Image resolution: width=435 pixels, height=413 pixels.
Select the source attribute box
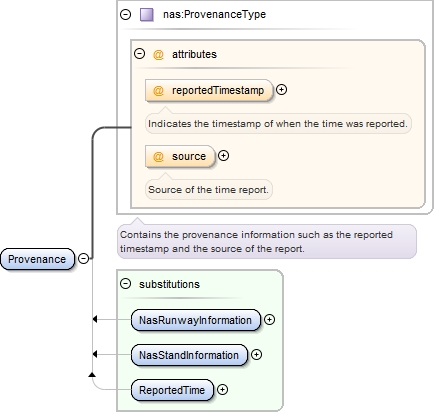180,156
